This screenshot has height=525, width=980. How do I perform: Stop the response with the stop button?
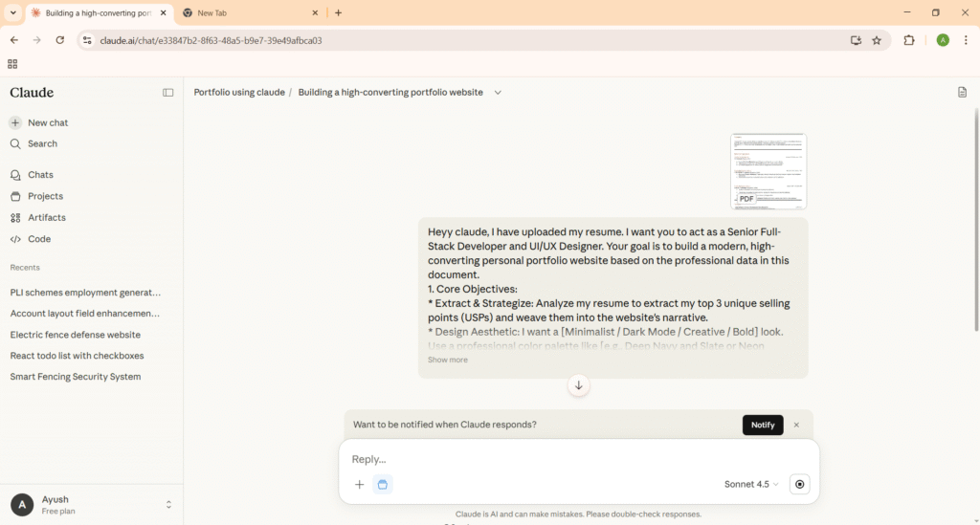pyautogui.click(x=800, y=485)
